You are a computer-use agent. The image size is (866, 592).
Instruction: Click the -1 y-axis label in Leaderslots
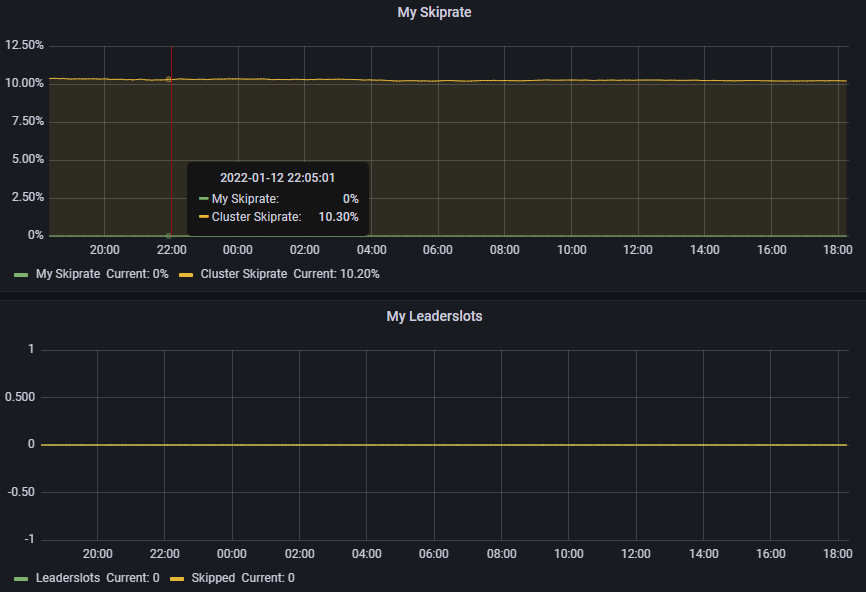coord(29,539)
